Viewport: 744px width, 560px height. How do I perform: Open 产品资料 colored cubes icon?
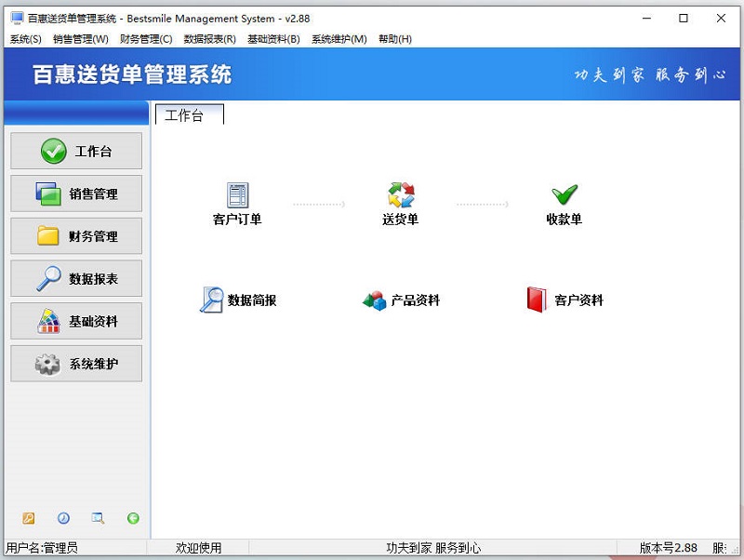coord(375,300)
